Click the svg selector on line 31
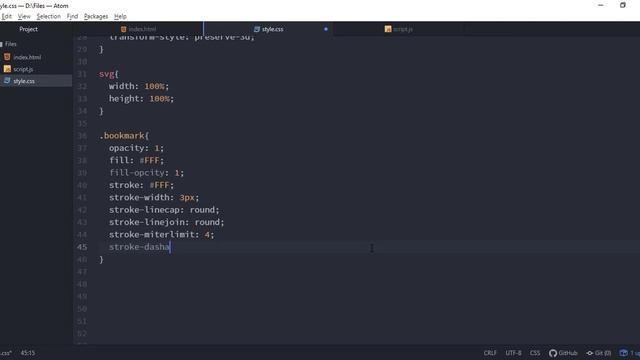Screen dimensions: 640x360 107,74
